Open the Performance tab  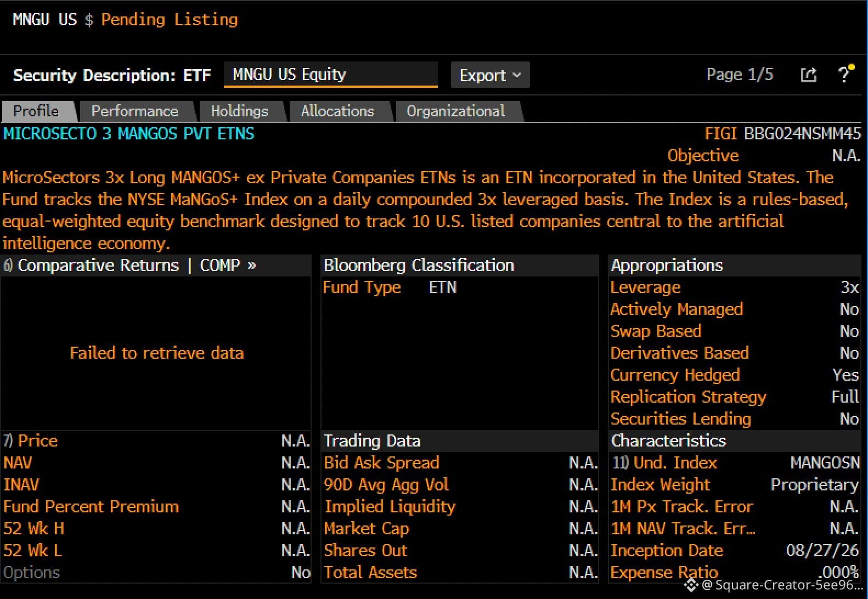click(135, 111)
